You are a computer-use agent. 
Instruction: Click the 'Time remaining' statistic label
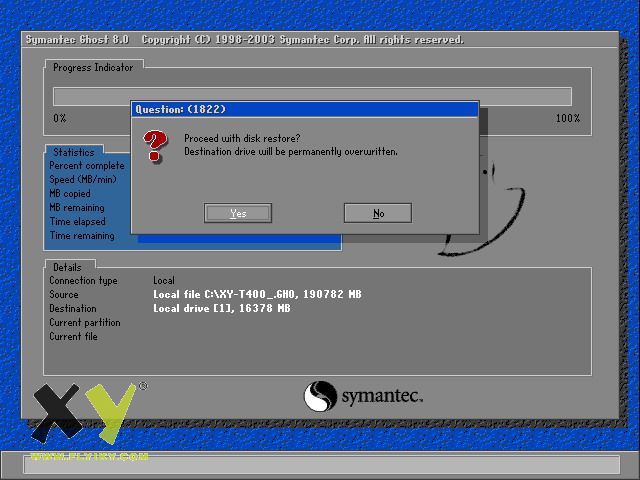(82, 236)
